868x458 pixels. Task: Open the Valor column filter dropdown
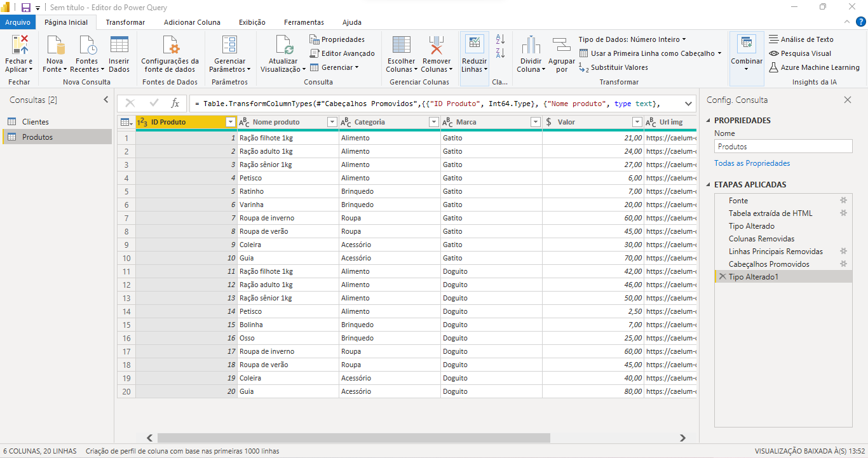637,122
